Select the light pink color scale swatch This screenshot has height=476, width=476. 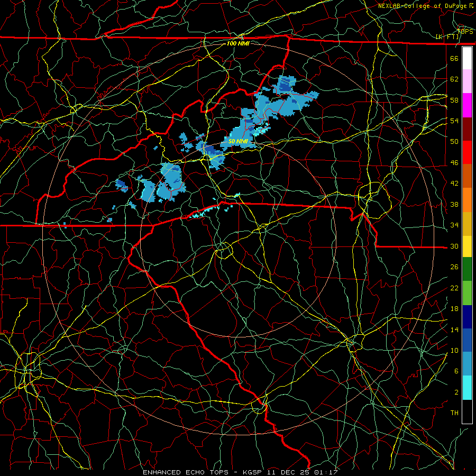click(x=467, y=81)
